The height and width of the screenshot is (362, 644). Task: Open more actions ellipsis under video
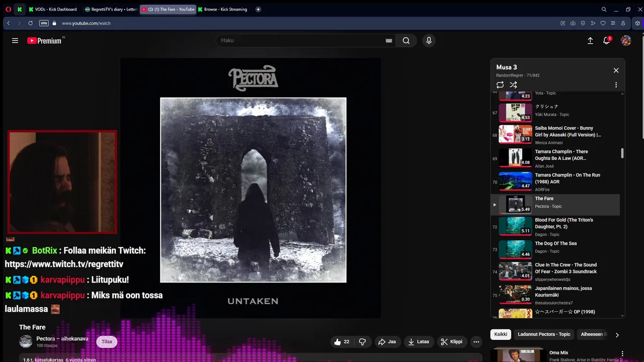click(x=476, y=342)
